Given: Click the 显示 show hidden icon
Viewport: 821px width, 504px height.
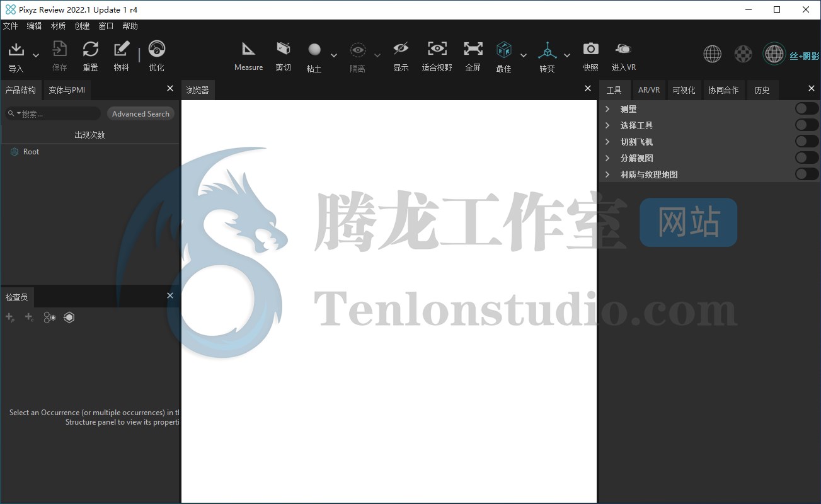Looking at the screenshot, I should coord(401,49).
